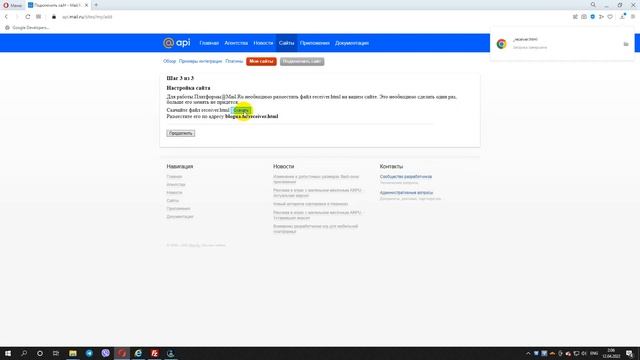Open the downloads icon in toolbar

click(622, 17)
